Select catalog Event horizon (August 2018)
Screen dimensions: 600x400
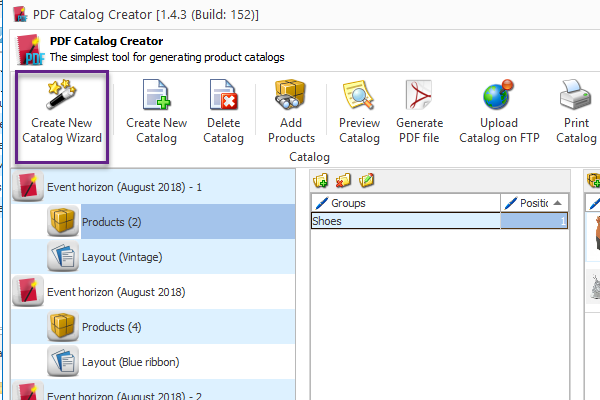(153, 292)
